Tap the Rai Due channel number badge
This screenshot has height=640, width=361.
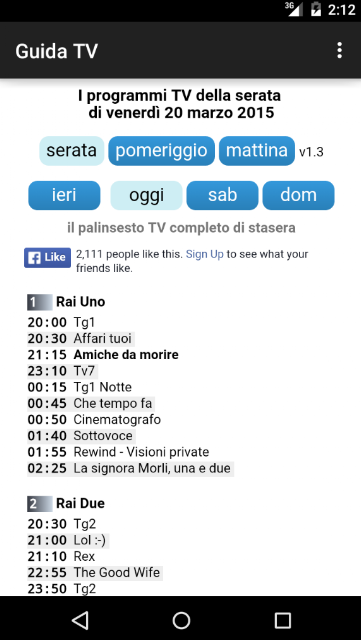coord(40,504)
